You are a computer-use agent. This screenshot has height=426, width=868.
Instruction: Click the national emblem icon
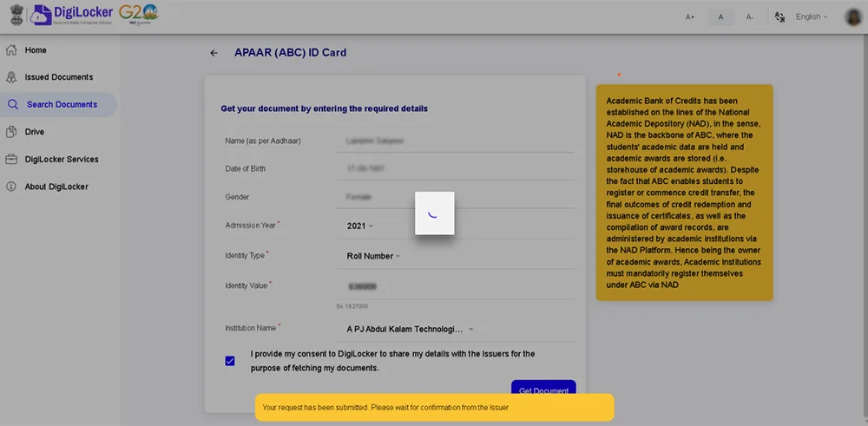click(x=17, y=15)
